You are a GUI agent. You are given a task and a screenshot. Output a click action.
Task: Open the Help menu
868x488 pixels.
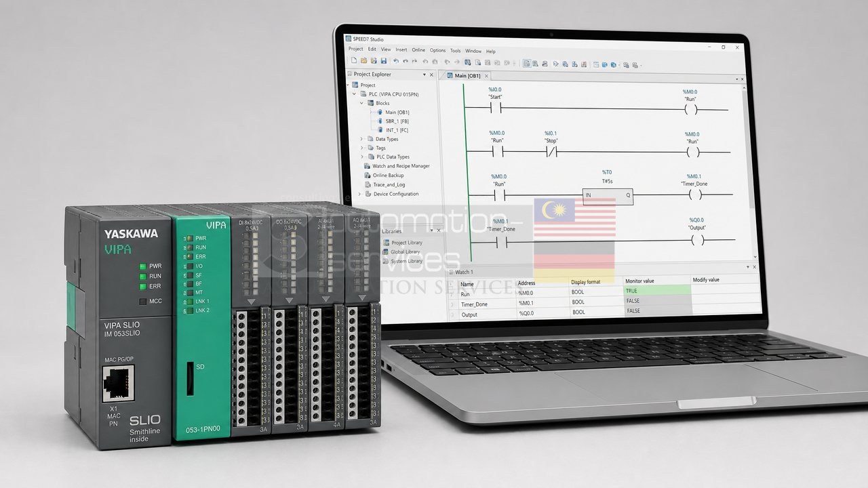click(x=491, y=52)
